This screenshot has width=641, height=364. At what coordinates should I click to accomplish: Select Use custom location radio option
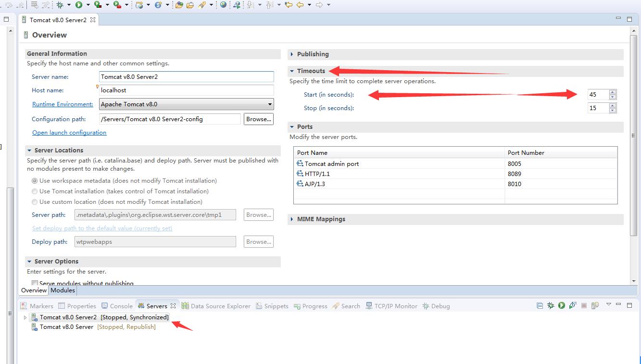(35, 202)
